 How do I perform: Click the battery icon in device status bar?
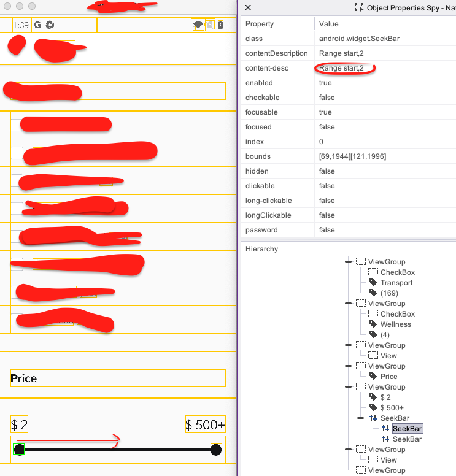click(221, 25)
